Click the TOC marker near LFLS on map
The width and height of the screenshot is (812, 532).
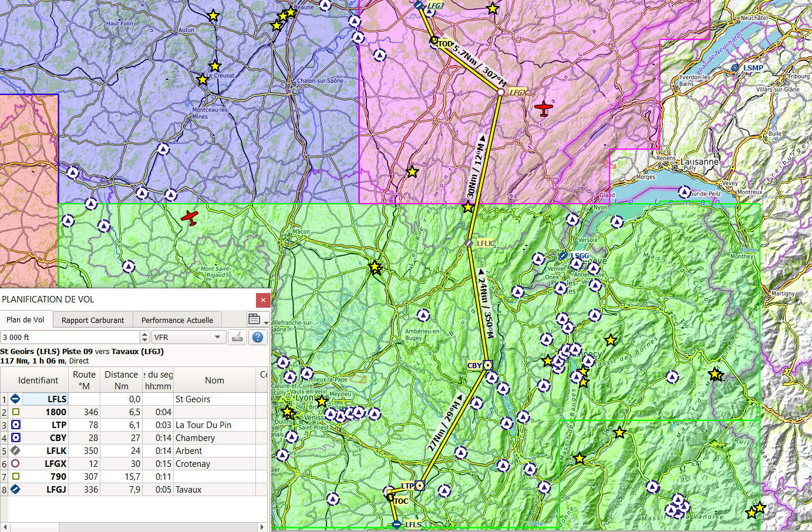click(x=390, y=497)
